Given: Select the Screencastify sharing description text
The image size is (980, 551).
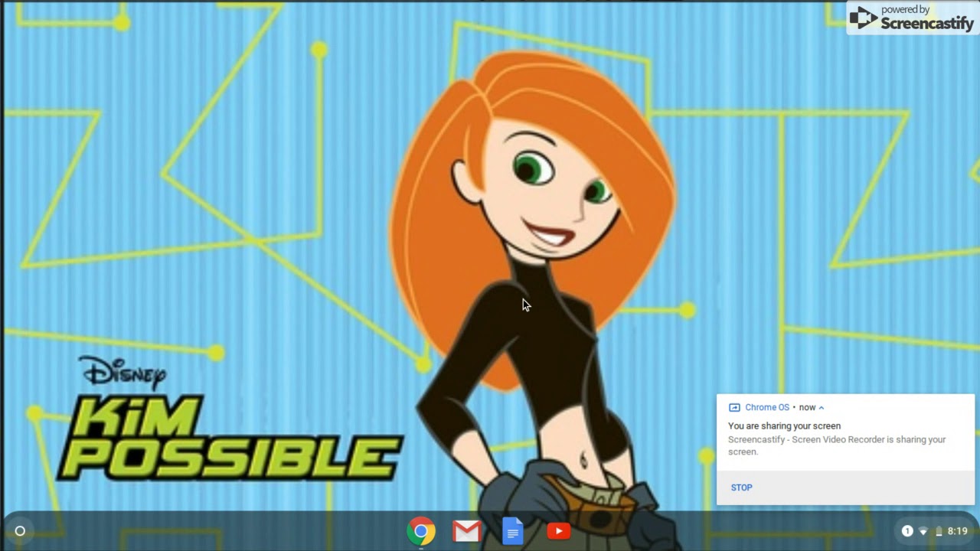Looking at the screenshot, I should (x=837, y=445).
